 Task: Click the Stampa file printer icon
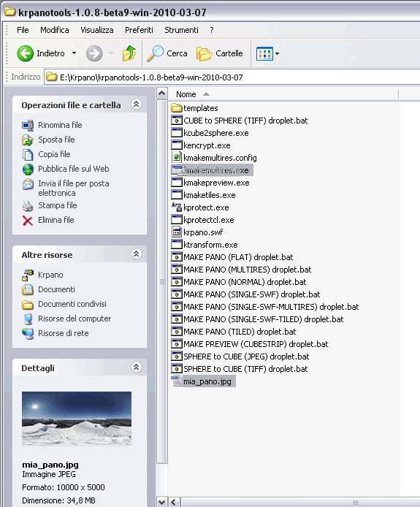point(28,205)
